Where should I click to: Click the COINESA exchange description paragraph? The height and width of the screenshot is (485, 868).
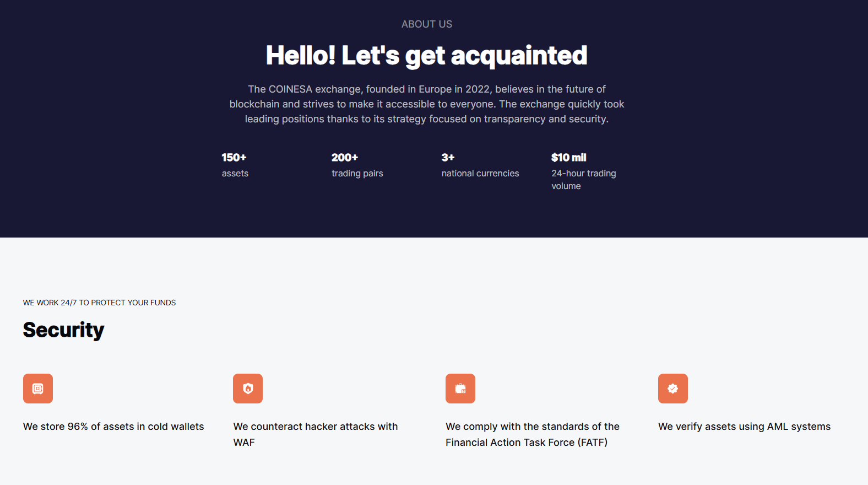[426, 104]
